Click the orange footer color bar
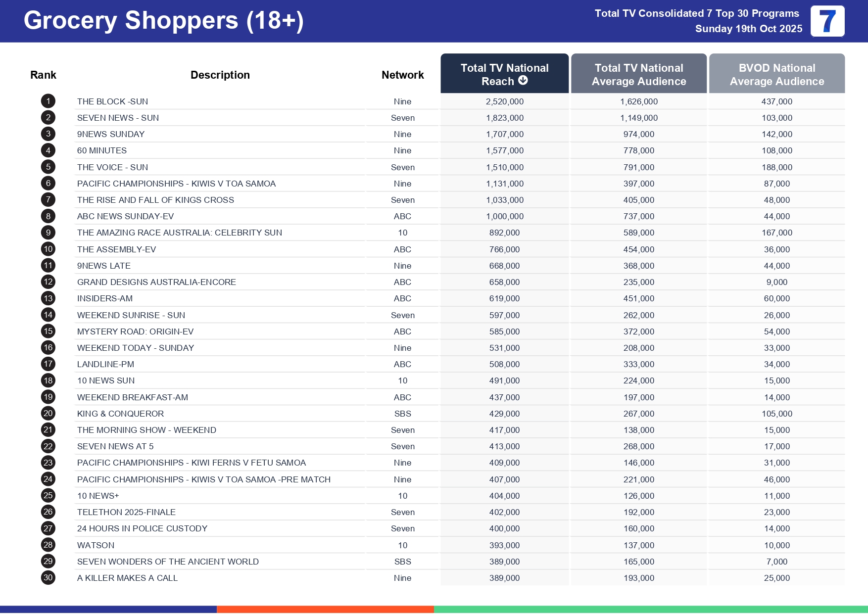 325,610
